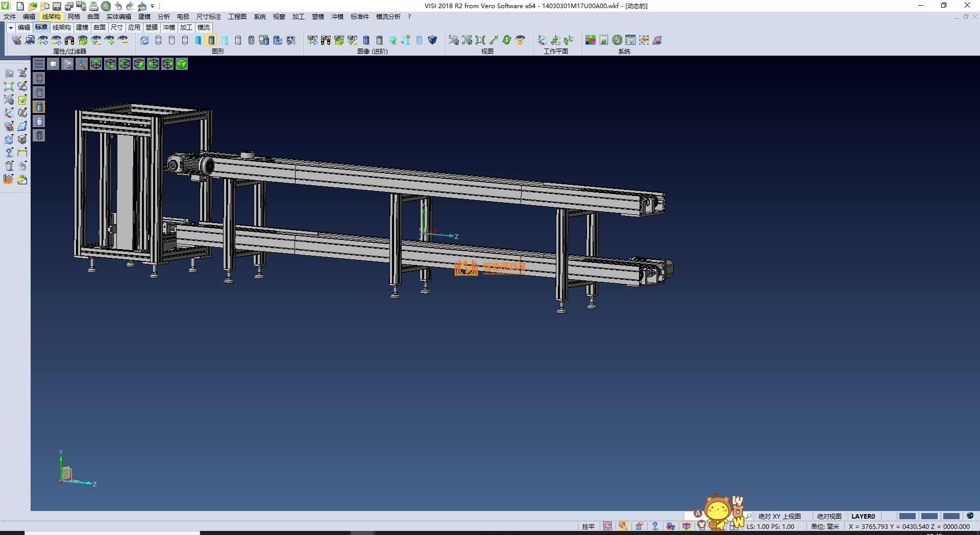Click the Undo arrow icon
Image resolution: width=980 pixels, height=535 pixels.
click(118, 6)
